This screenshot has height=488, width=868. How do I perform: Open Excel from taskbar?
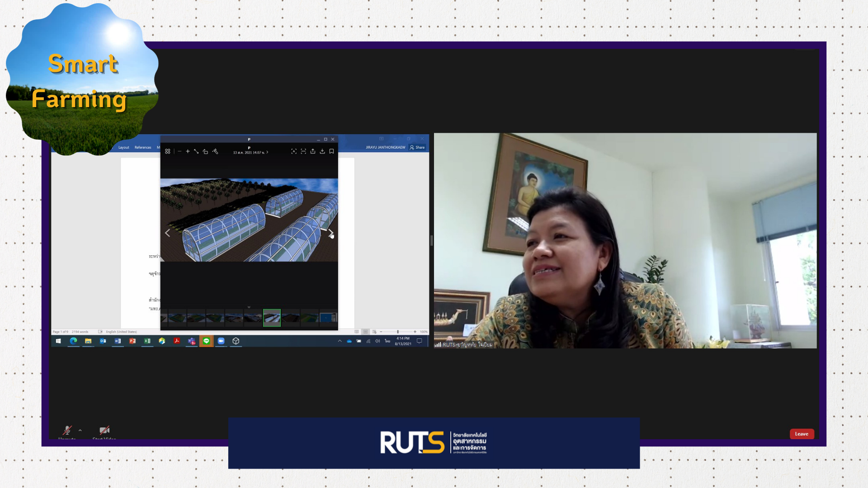tap(147, 341)
